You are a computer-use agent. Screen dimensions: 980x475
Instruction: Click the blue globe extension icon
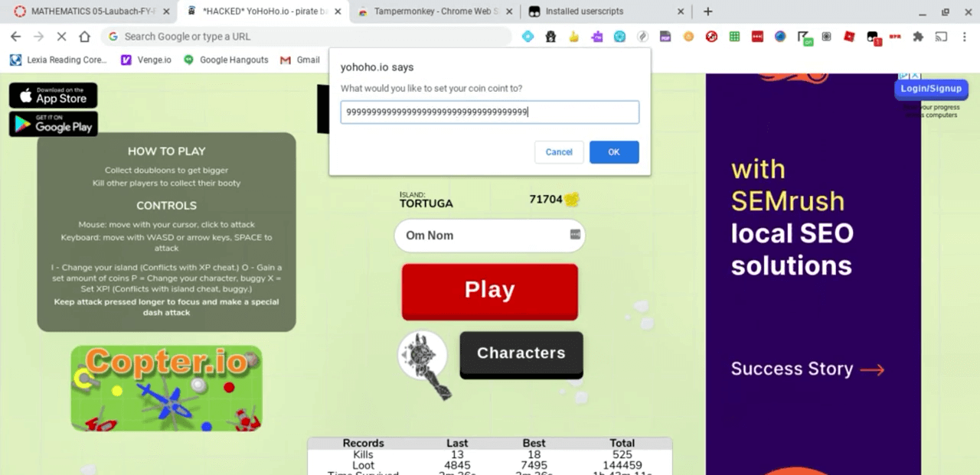pyautogui.click(x=780, y=36)
